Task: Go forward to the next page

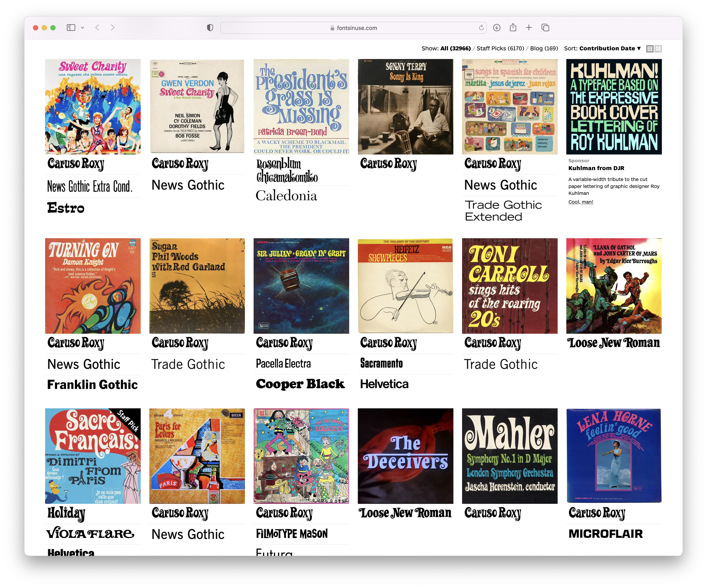Action: pyautogui.click(x=113, y=28)
